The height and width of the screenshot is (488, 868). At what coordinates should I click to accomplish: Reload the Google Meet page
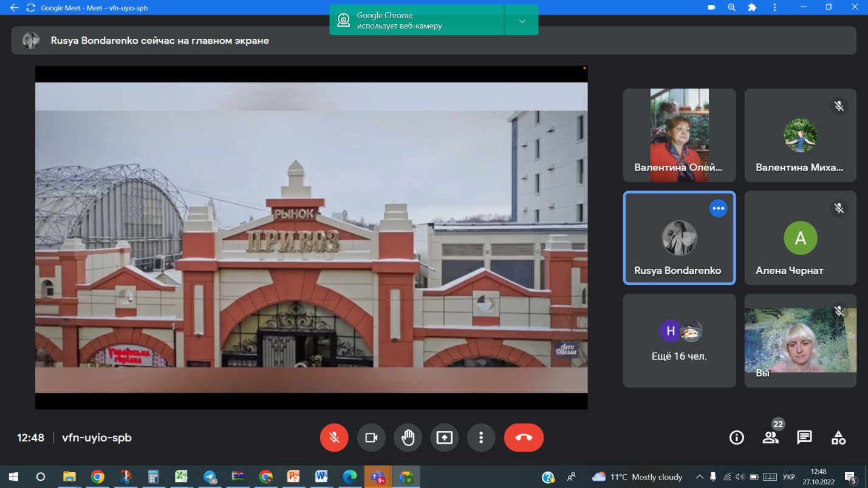coord(30,8)
